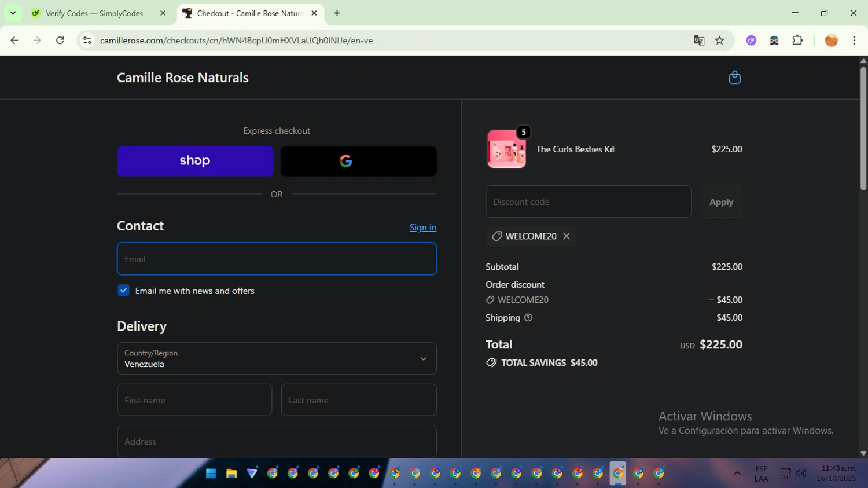Screen dimensions: 868x488
Task: Show hidden system tray icons
Action: (x=737, y=474)
